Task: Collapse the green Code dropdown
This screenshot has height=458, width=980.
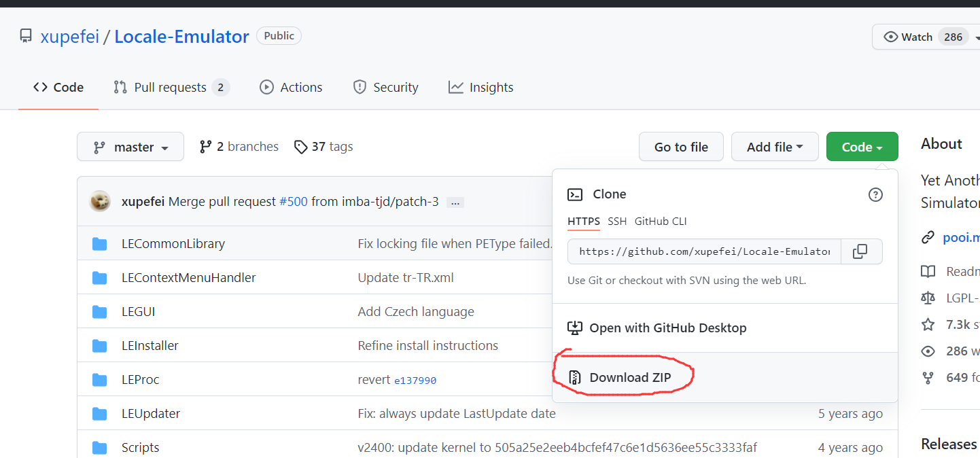Action: pyautogui.click(x=862, y=146)
